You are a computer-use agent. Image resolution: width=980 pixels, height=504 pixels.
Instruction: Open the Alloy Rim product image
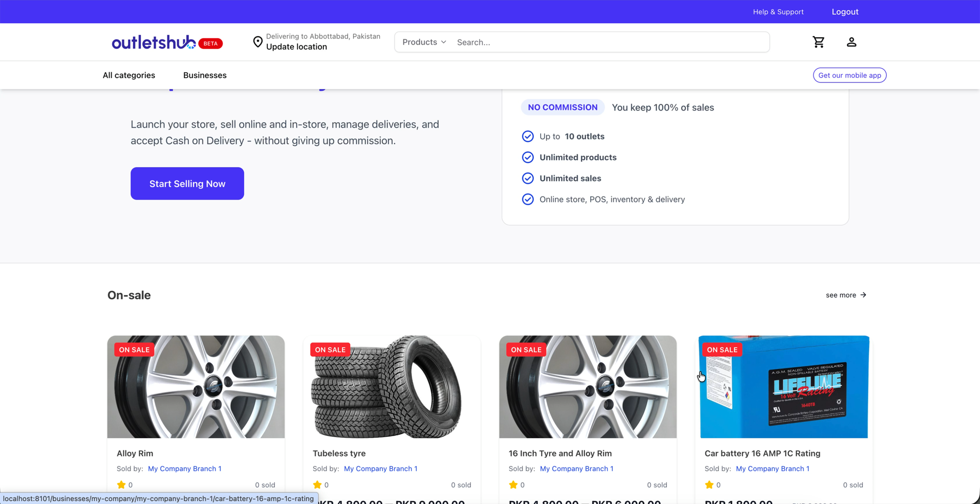196,387
